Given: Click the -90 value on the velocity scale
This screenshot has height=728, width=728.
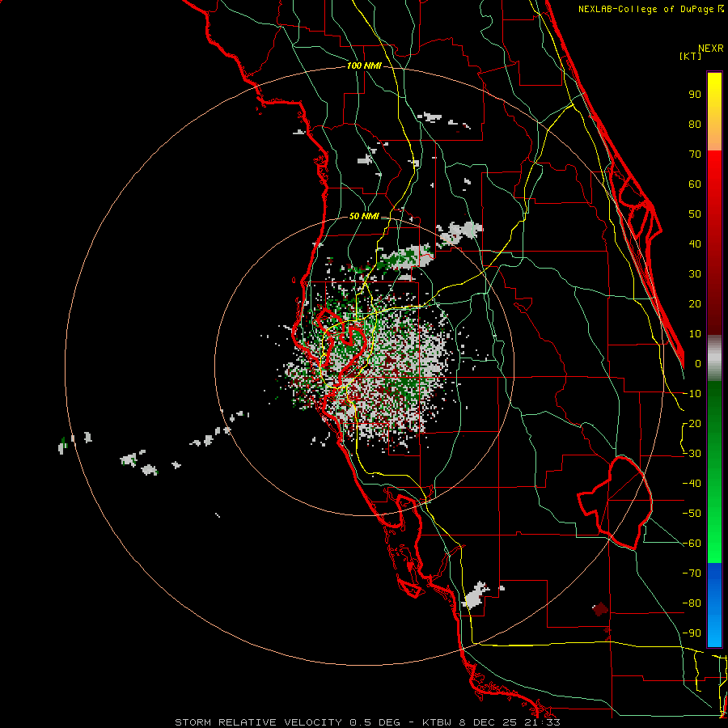Looking at the screenshot, I should [x=692, y=633].
